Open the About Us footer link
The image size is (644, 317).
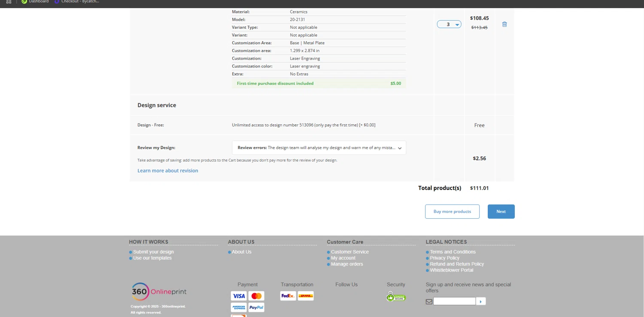pyautogui.click(x=242, y=252)
